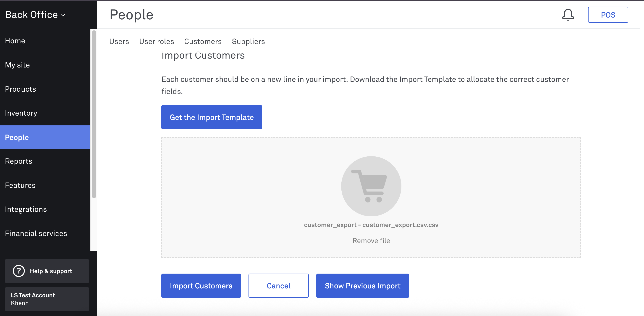Click the Import Customers heading

(203, 55)
